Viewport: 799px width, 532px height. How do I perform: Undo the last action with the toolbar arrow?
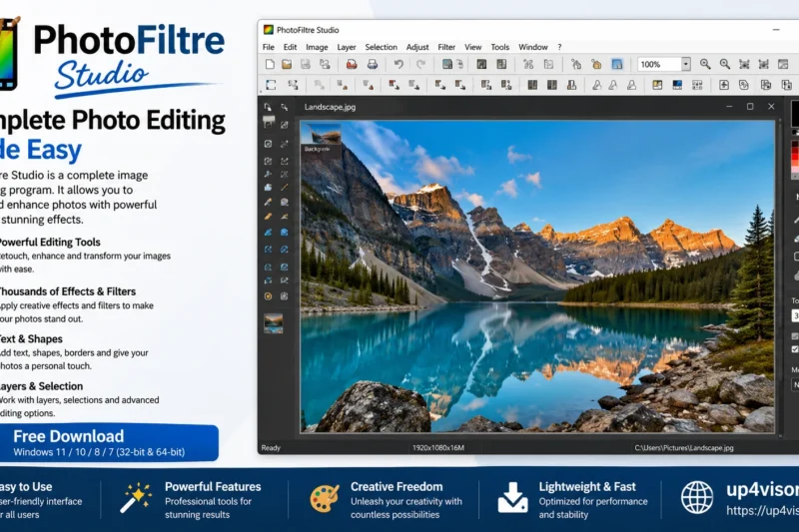[399, 64]
